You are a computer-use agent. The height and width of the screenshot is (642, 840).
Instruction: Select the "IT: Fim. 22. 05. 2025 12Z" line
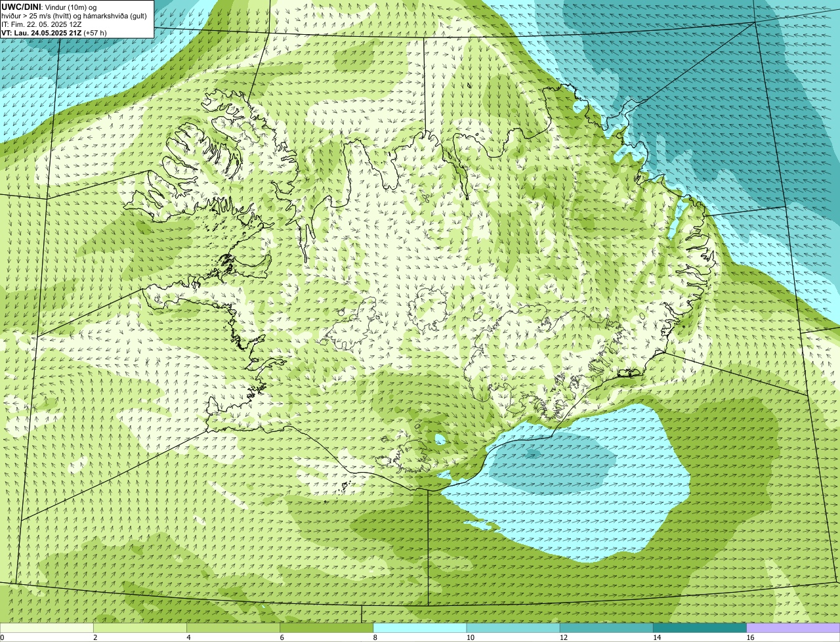pos(41,24)
